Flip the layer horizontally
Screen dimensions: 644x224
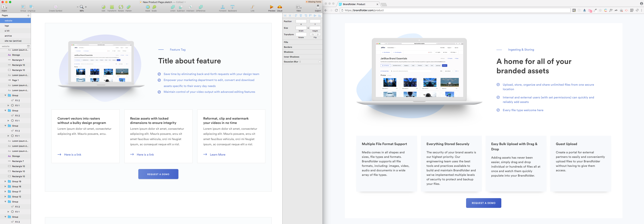coord(313,34)
